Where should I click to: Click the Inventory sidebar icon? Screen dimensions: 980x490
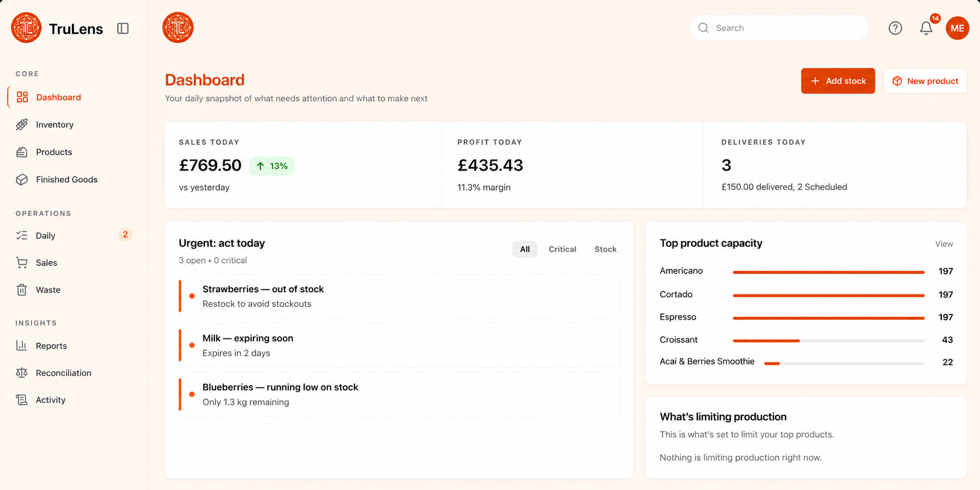pos(22,125)
